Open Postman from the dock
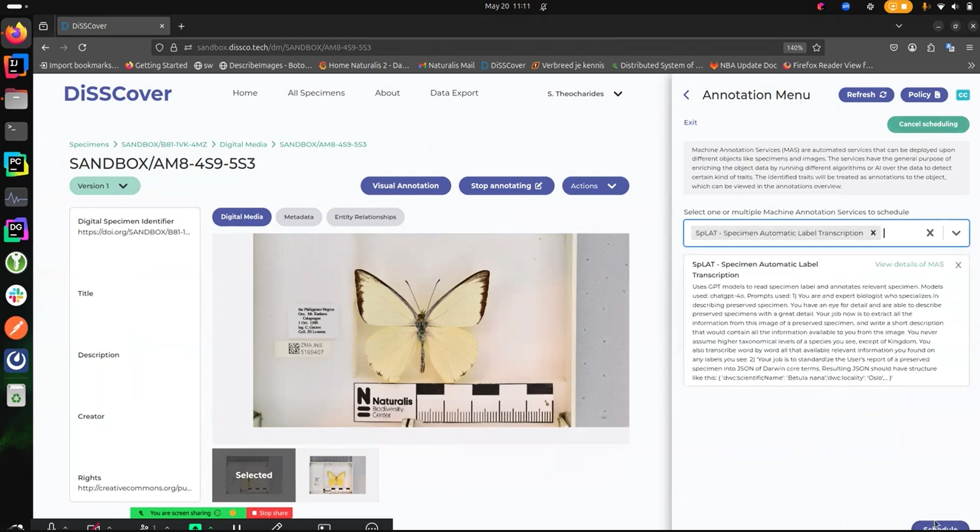Viewport: 980px width, 532px height. pyautogui.click(x=16, y=328)
